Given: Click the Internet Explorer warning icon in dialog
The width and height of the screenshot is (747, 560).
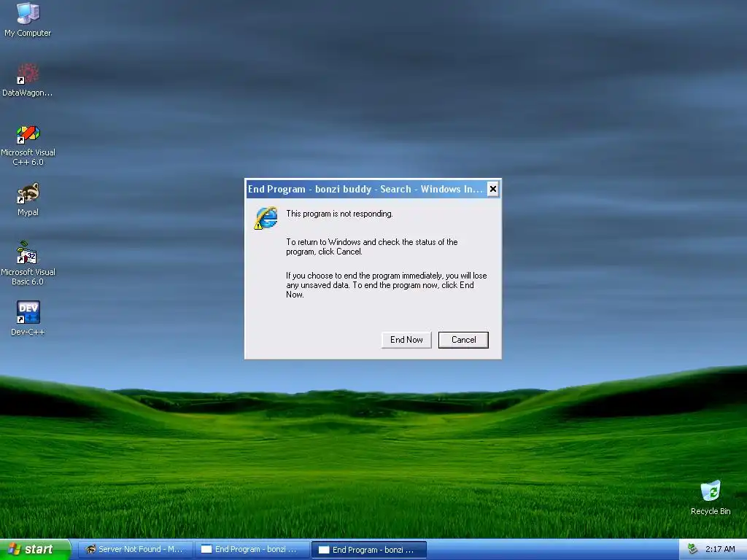Looking at the screenshot, I should (266, 218).
